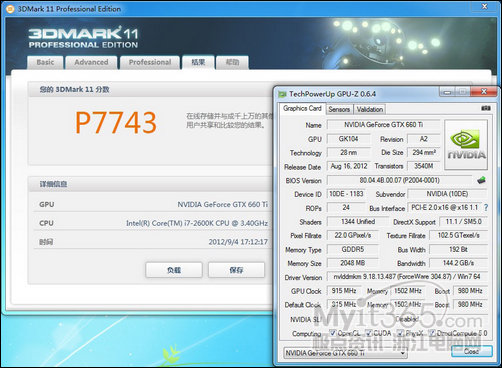Toggle the DirectCompute 5.0 checkbox
502x368 pixels.
(x=432, y=333)
